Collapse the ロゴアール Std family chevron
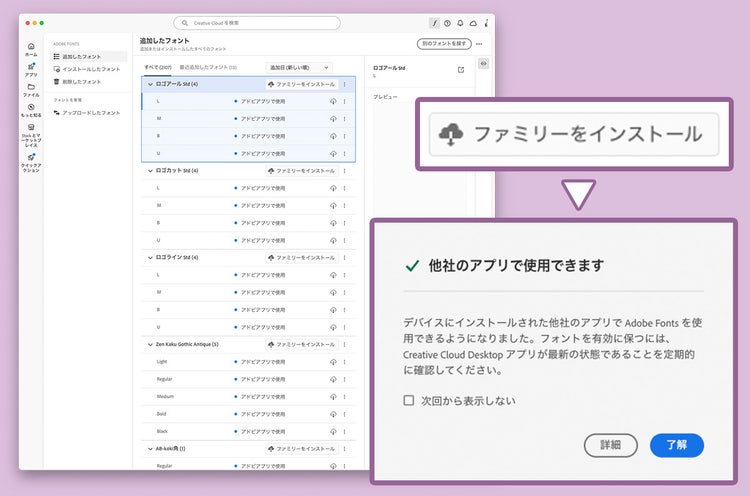This screenshot has height=496, width=750. pyautogui.click(x=150, y=84)
